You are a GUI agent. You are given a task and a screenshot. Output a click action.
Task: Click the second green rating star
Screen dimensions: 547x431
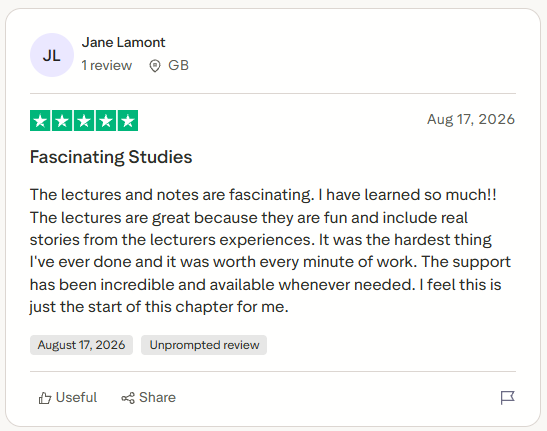62,120
